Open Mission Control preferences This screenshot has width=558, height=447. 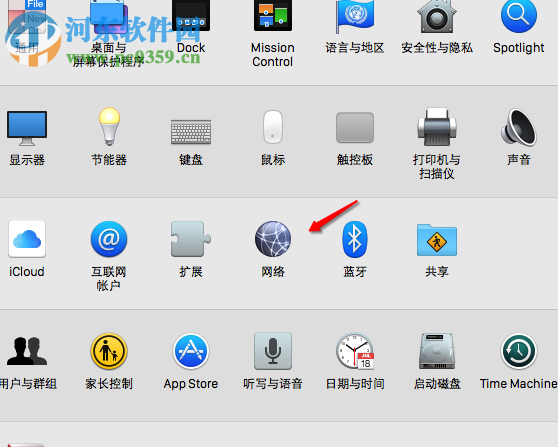[x=273, y=15]
